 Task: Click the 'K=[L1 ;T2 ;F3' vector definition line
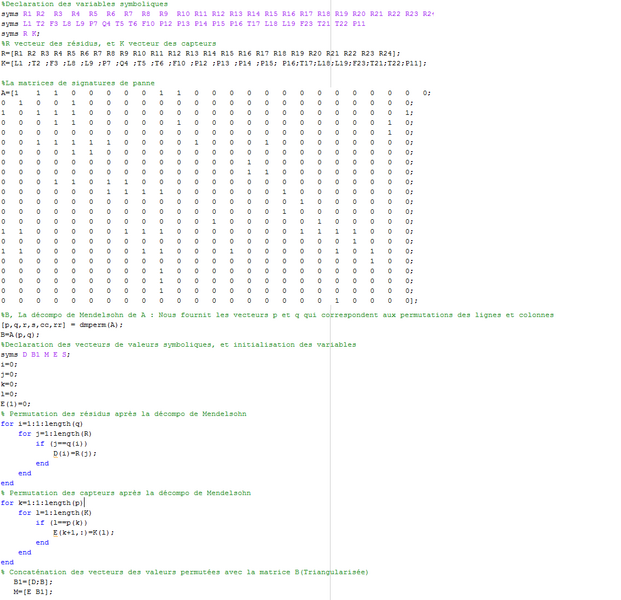(x=100, y=62)
